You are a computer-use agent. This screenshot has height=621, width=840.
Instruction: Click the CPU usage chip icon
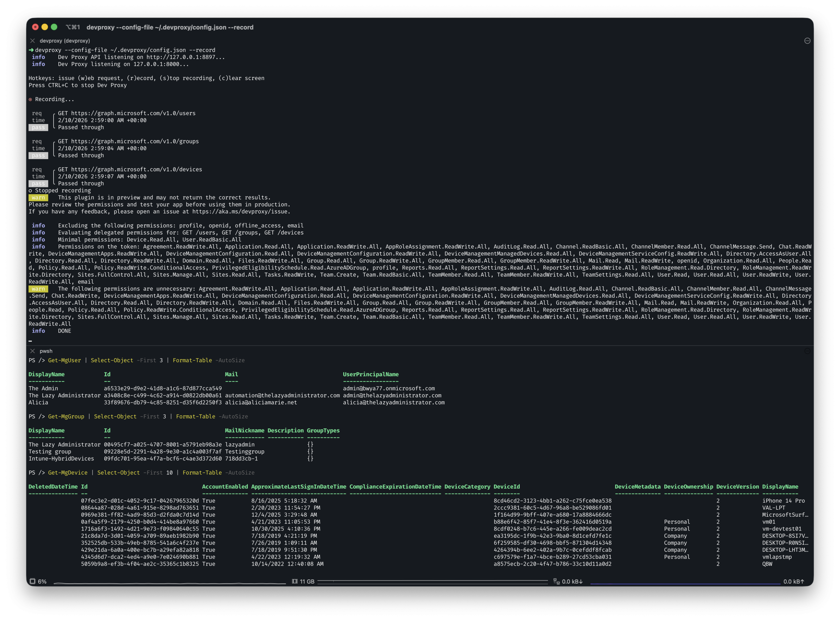[32, 581]
